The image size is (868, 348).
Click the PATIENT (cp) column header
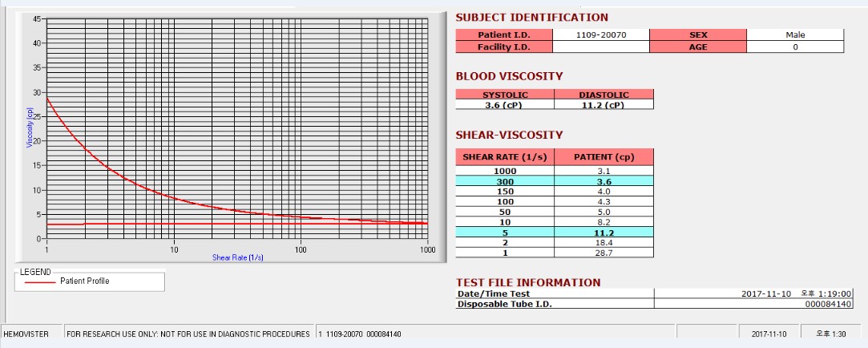(x=604, y=157)
